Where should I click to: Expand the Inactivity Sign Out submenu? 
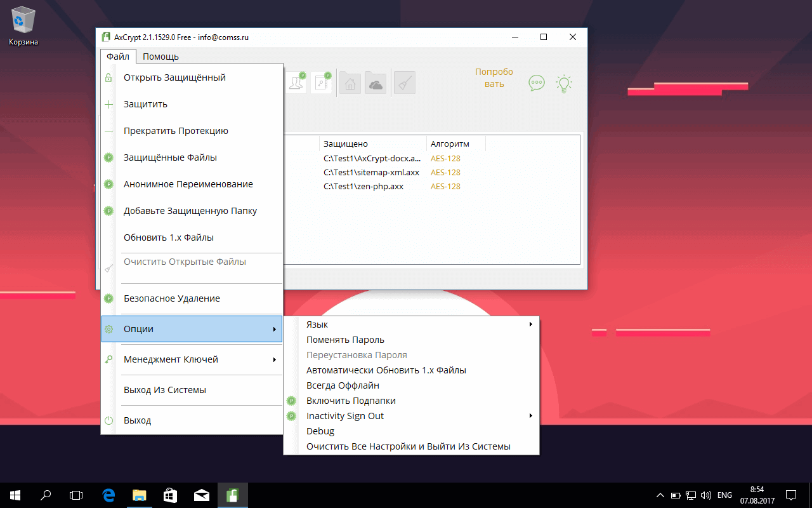[411, 416]
